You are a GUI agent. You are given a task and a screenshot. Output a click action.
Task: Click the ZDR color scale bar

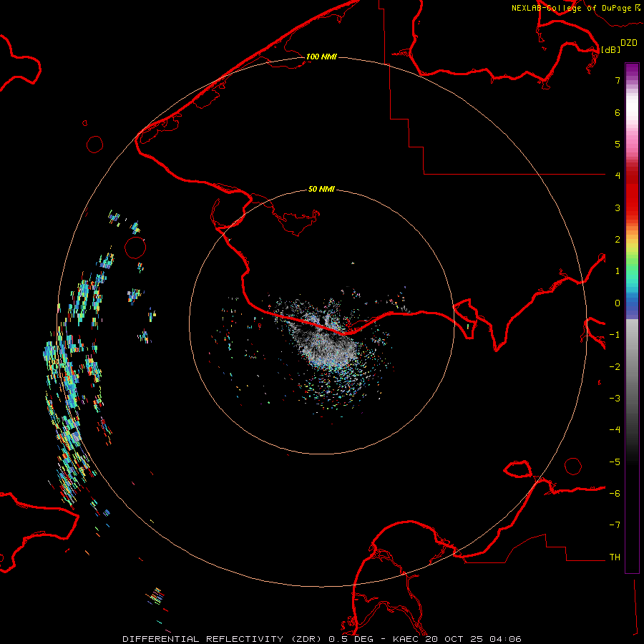tap(632, 318)
